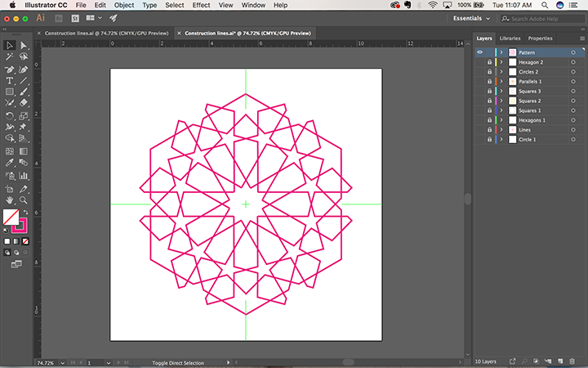The image size is (588, 368).
Task: Open the Window menu
Action: 253,5
